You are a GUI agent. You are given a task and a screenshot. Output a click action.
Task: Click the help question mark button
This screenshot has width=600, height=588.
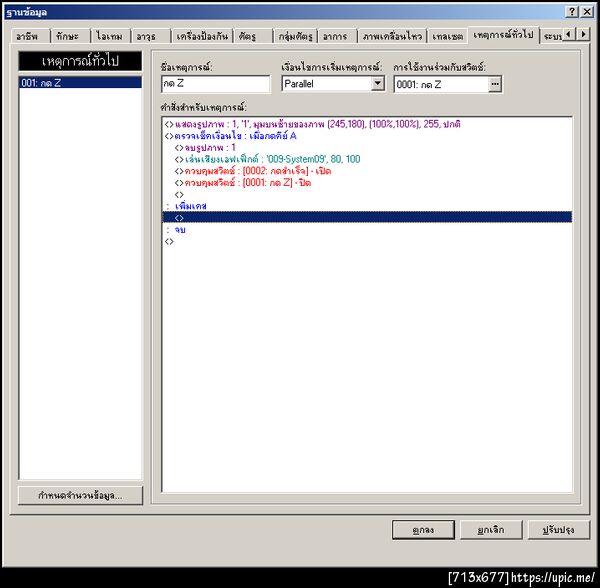pyautogui.click(x=571, y=12)
